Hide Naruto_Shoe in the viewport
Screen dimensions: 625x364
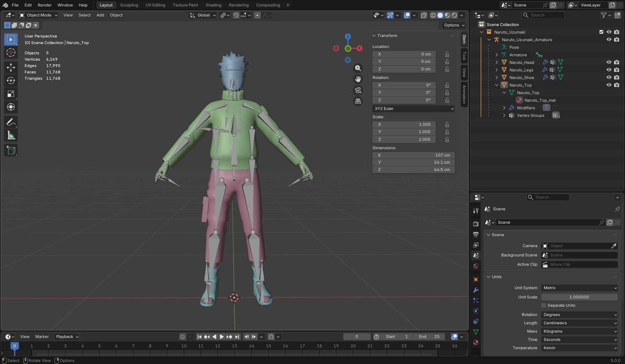click(x=609, y=78)
